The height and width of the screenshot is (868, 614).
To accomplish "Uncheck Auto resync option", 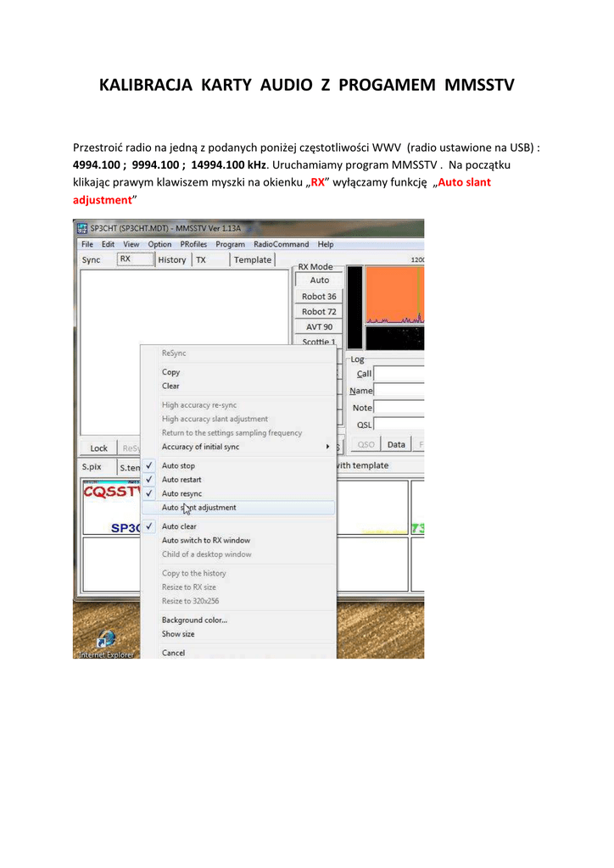I will pos(181,493).
